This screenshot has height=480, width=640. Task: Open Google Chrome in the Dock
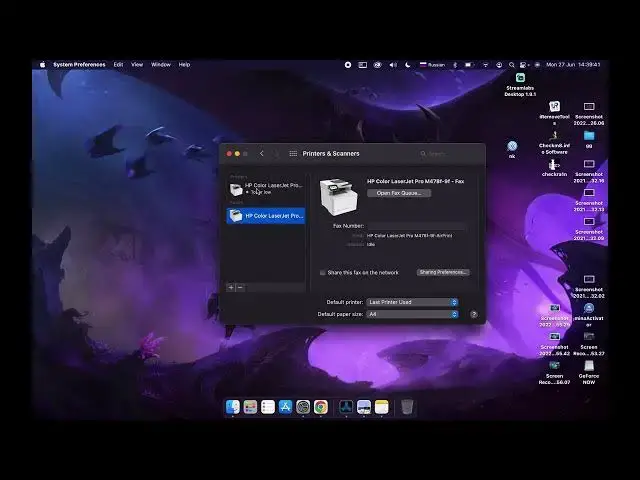pyautogui.click(x=321, y=407)
